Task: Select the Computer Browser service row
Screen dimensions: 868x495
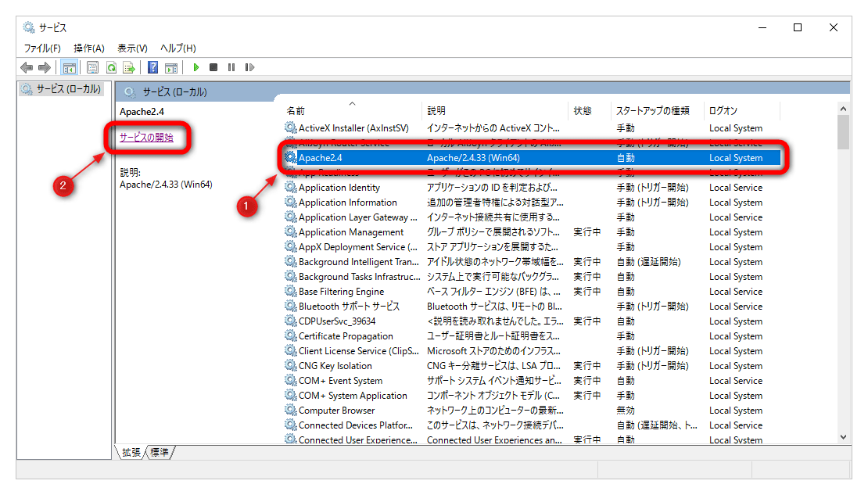Action: pyautogui.click(x=335, y=410)
